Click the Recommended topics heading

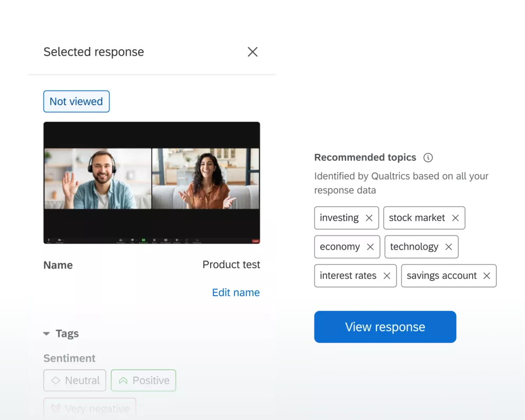pyautogui.click(x=365, y=157)
